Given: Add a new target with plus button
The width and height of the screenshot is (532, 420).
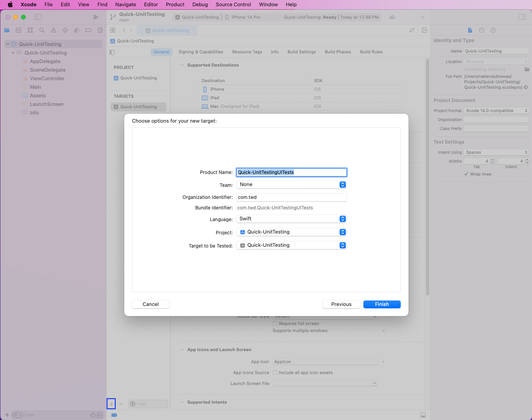Looking at the screenshot, I should click(x=111, y=404).
